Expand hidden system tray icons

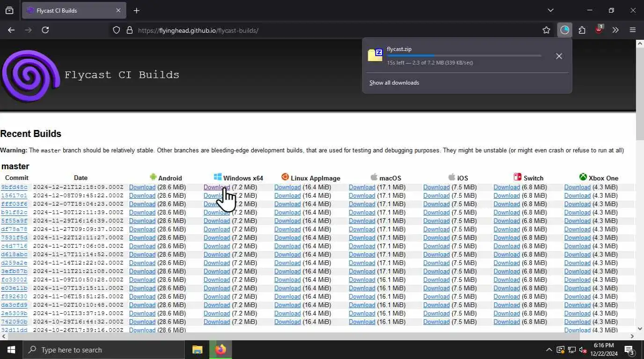pyautogui.click(x=549, y=350)
